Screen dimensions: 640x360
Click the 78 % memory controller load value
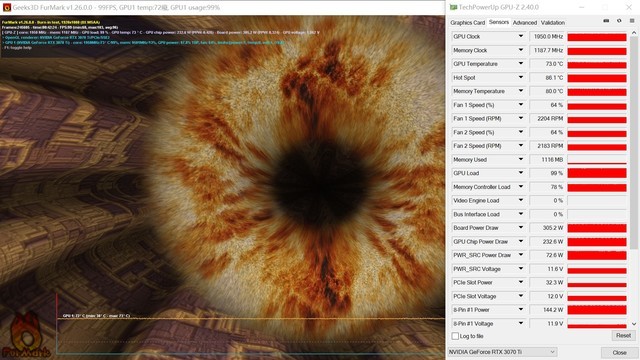click(x=557, y=187)
